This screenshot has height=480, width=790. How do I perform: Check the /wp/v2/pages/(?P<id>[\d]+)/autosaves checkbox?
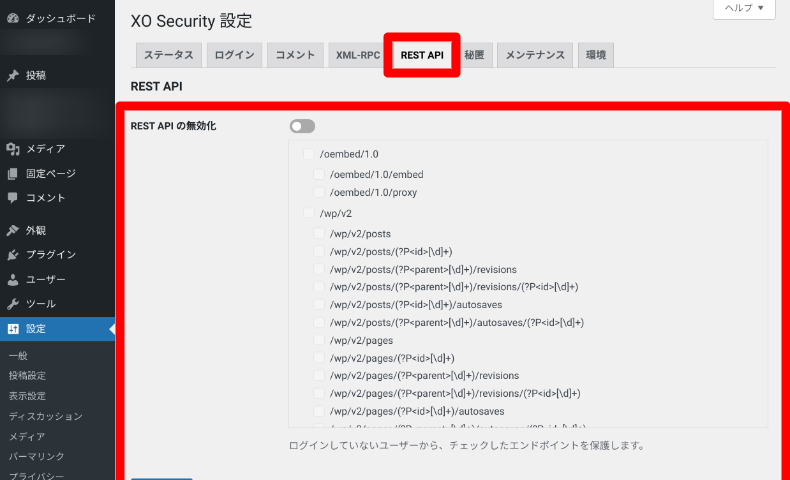319,411
